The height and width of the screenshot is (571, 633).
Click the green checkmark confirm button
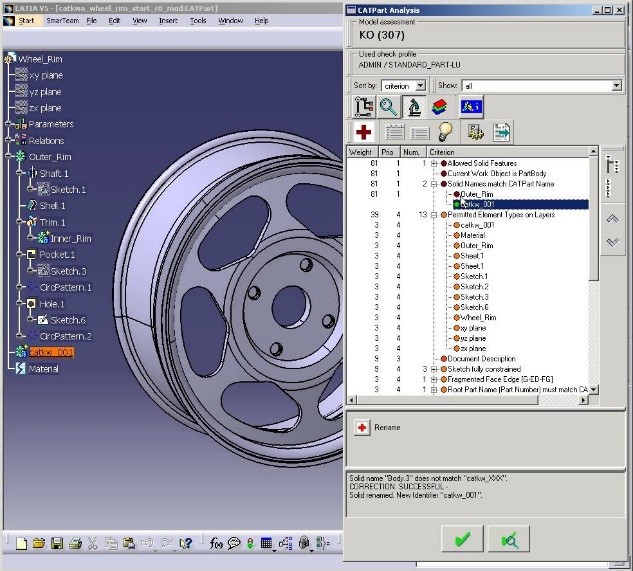pos(462,539)
